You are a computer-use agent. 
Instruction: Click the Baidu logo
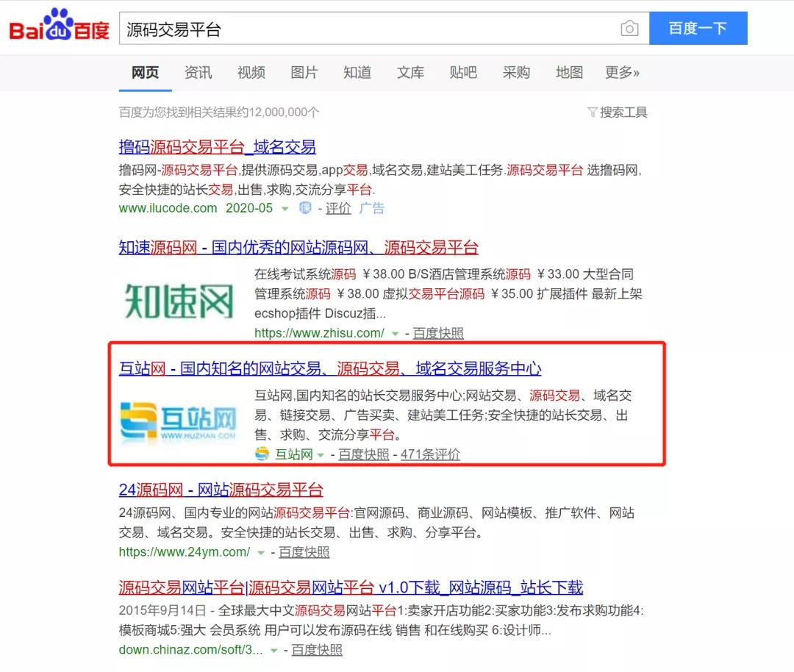(59, 28)
